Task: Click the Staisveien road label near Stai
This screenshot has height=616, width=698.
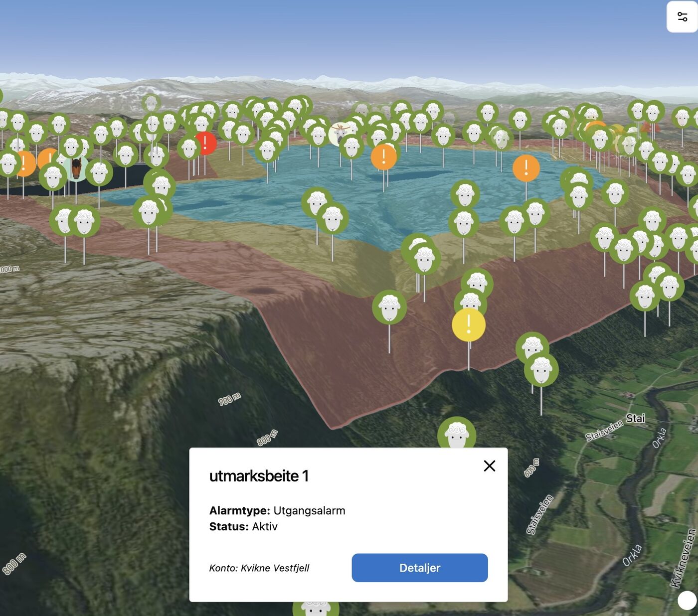Action: coord(604,430)
